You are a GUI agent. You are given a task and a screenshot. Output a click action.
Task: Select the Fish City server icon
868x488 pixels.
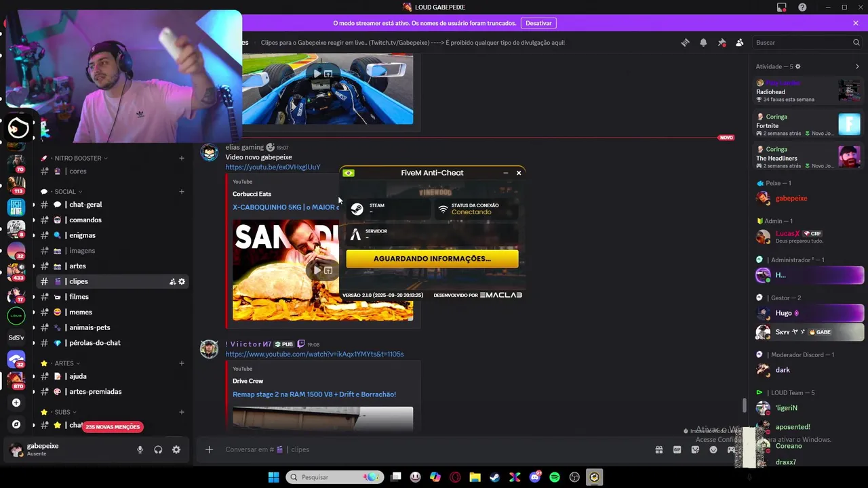[x=16, y=207]
